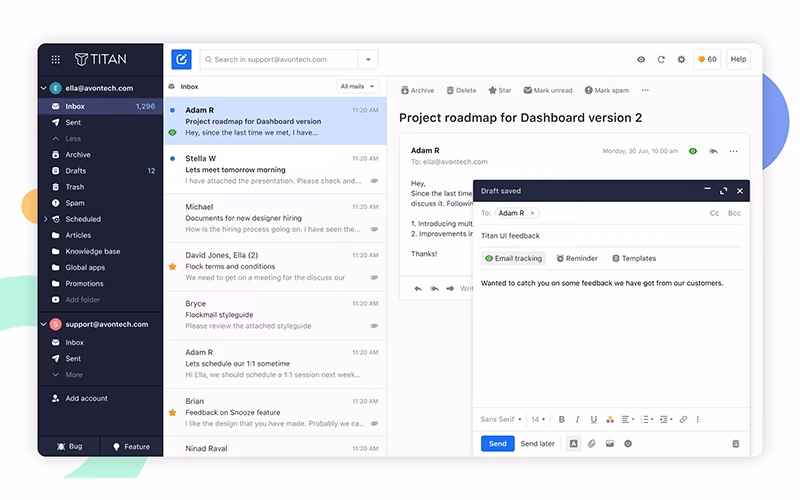Open the text color picker
Viewport: 800px width, 500px height.
coord(610,419)
